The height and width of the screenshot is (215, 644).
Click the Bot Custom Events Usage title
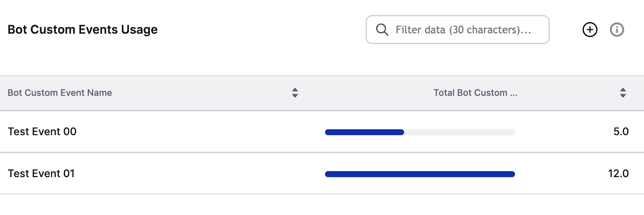click(83, 30)
